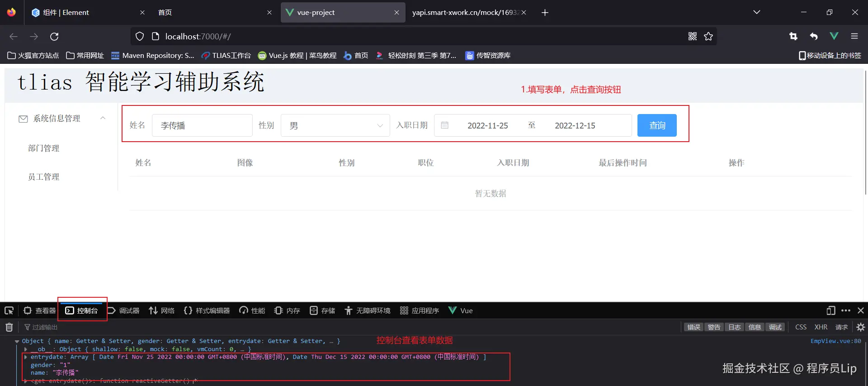Click the undo arrow toolbar icon
Image resolution: width=868 pixels, height=386 pixels.
tap(814, 36)
